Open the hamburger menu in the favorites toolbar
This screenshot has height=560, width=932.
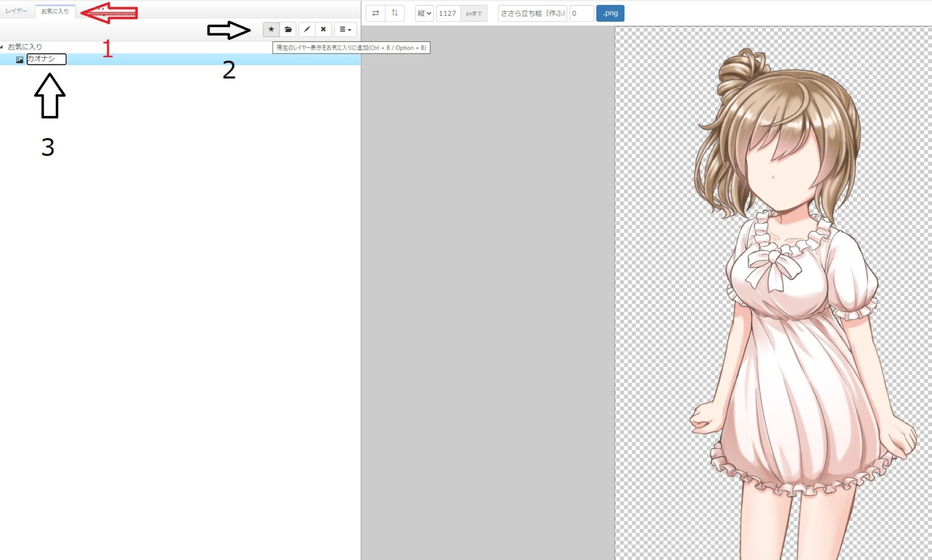[x=343, y=29]
